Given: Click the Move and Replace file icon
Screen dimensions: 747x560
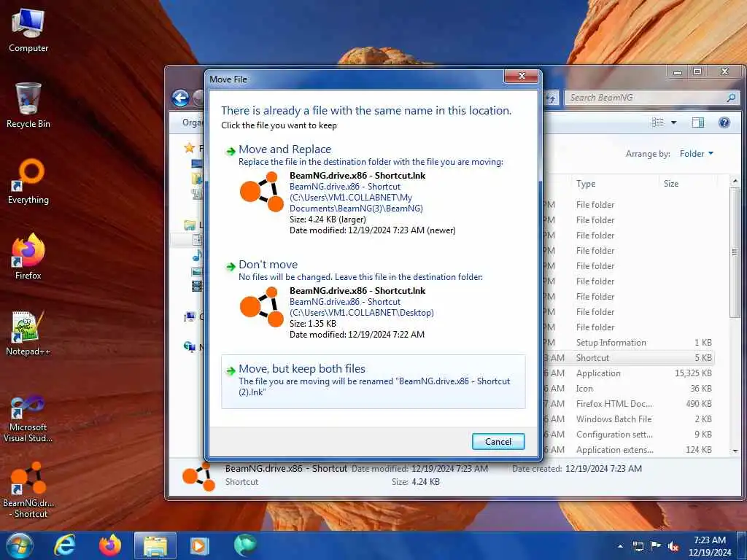Looking at the screenshot, I should (262, 192).
